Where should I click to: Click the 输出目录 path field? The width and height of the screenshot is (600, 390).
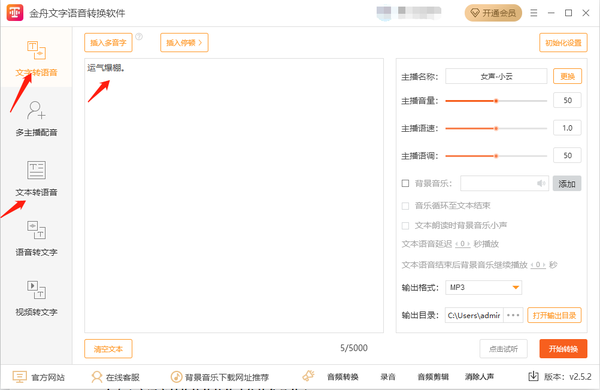[x=474, y=315]
